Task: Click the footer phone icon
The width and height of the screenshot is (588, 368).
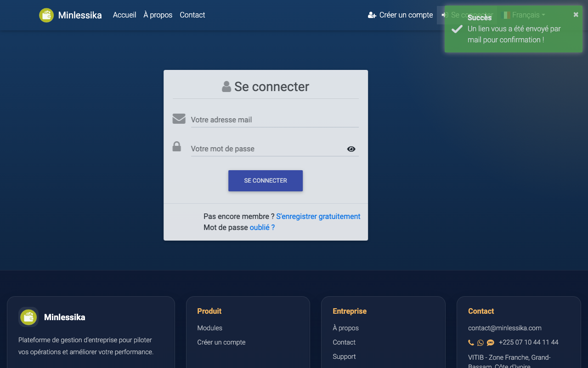Action: click(471, 342)
